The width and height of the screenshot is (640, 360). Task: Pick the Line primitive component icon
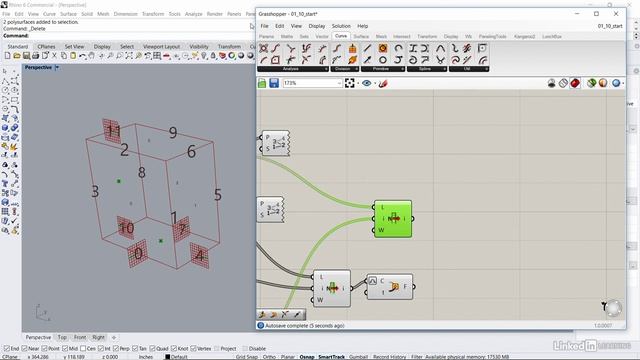pyautogui.click(x=367, y=48)
